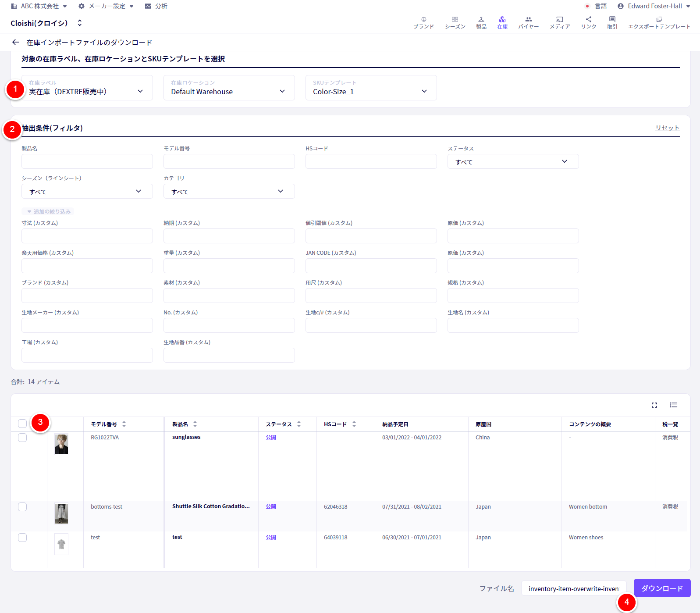Image resolution: width=700 pixels, height=613 pixels.
Task: Open the 取引 transactions section
Action: pyautogui.click(x=612, y=23)
